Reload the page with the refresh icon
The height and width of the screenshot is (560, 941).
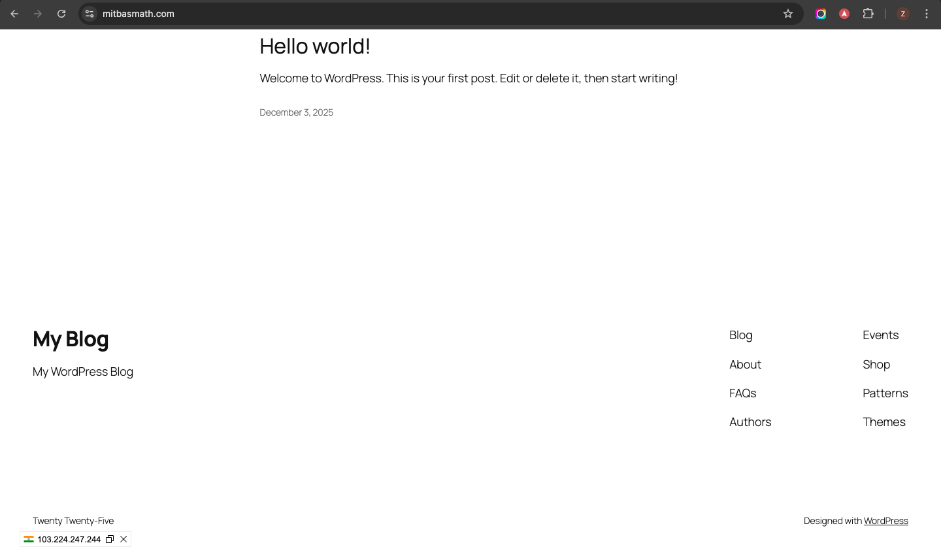point(61,14)
